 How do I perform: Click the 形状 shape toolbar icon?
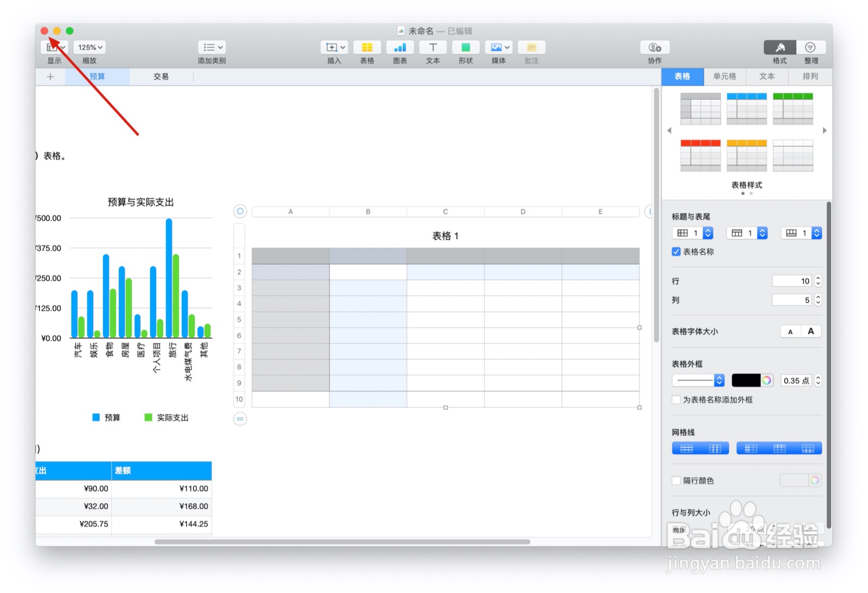point(465,47)
